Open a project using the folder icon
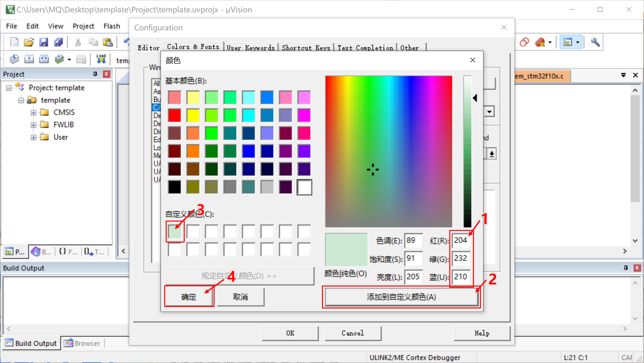The height and width of the screenshot is (363, 644). 29,42
